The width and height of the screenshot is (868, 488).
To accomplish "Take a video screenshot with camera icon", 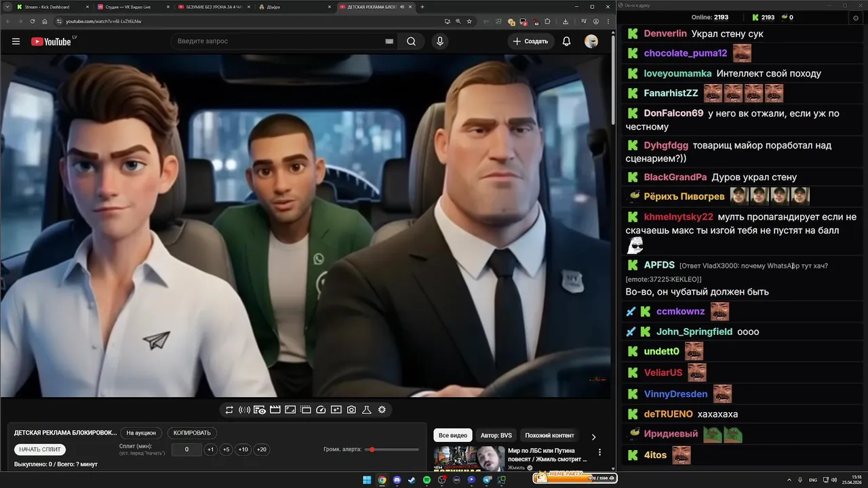I will click(351, 410).
